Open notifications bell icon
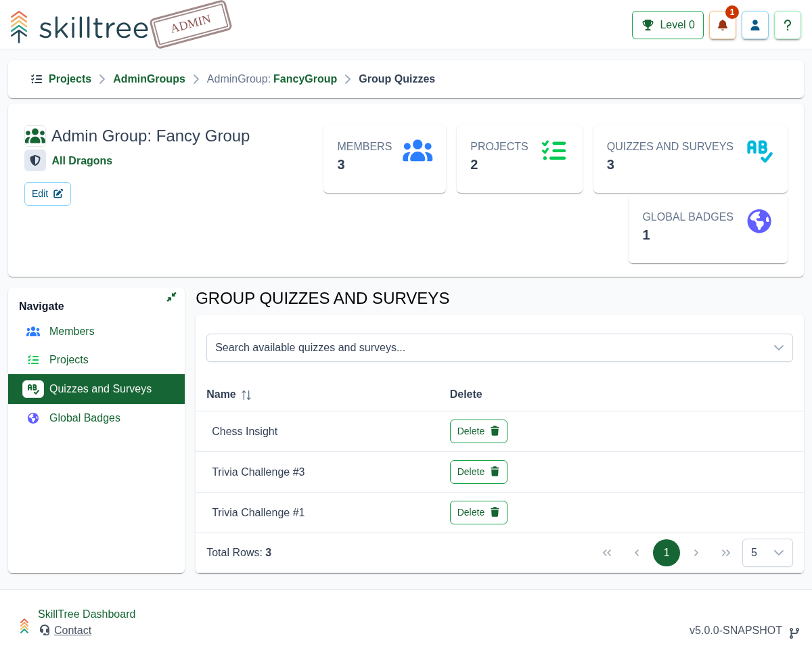 point(723,25)
